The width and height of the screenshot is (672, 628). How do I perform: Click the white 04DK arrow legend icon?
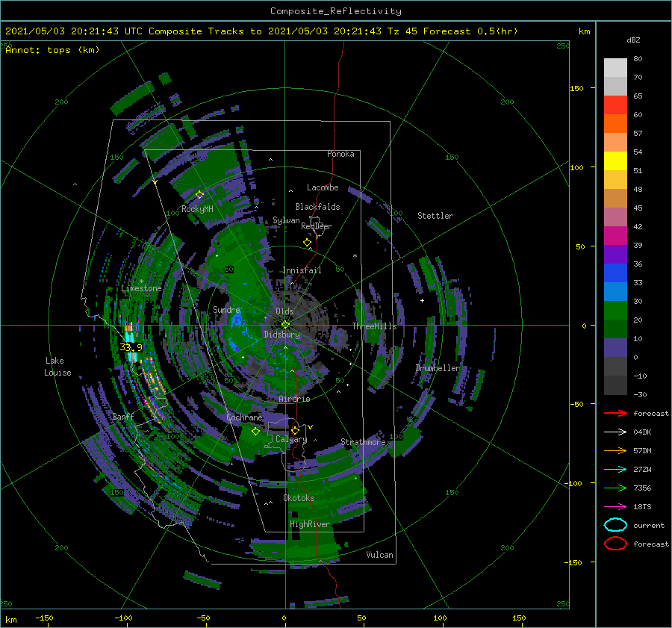click(615, 432)
